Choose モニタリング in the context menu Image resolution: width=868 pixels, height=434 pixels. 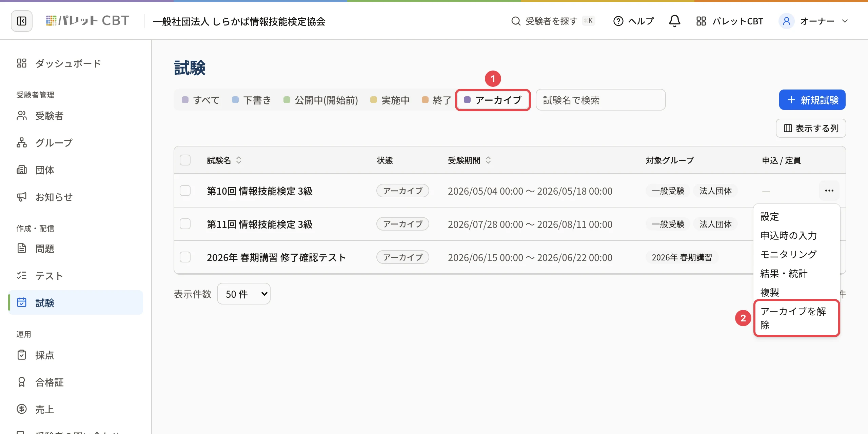point(797,254)
